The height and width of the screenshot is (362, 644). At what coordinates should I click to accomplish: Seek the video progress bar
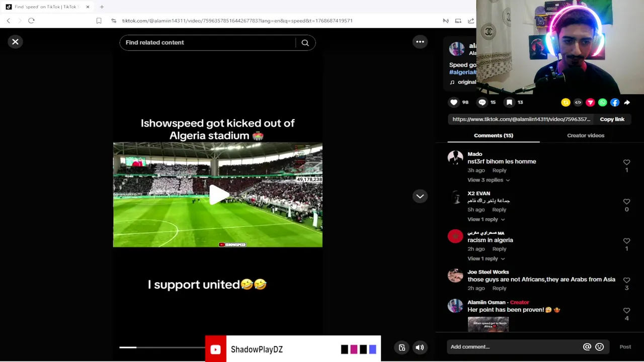coord(162,347)
